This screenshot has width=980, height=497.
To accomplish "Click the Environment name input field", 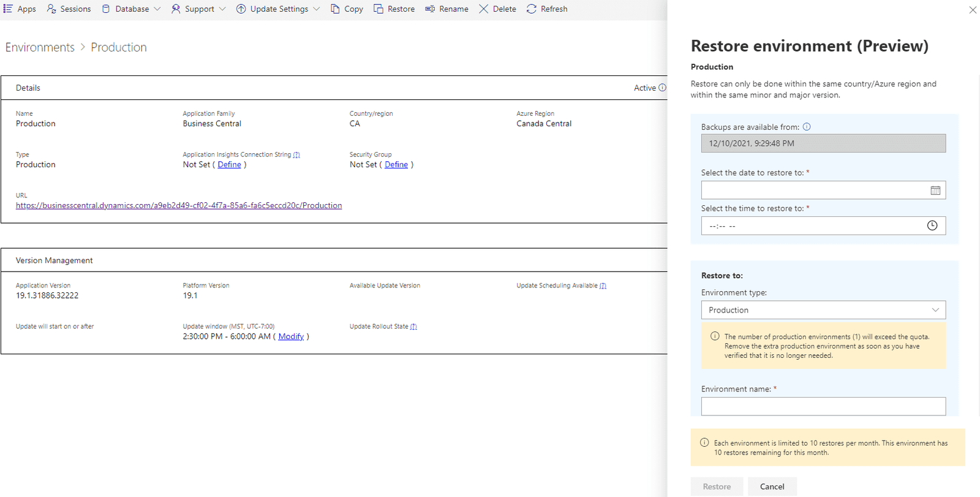I will [823, 406].
